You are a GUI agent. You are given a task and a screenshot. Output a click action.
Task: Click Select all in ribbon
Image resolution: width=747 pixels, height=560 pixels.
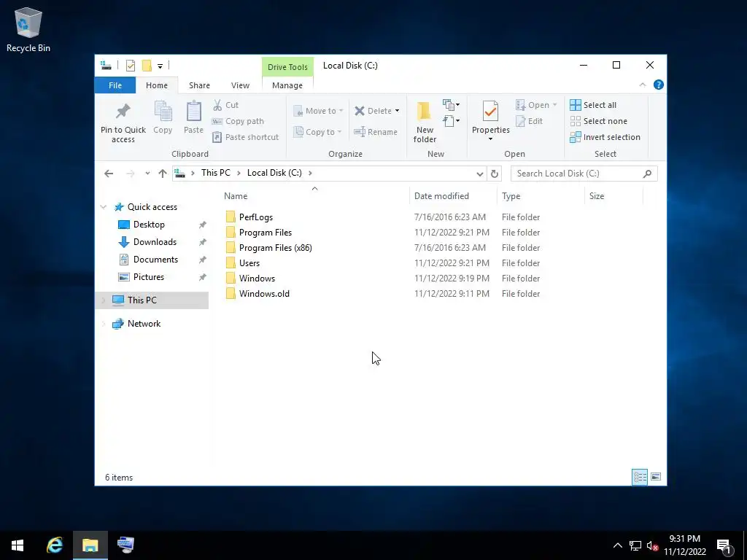tap(593, 105)
